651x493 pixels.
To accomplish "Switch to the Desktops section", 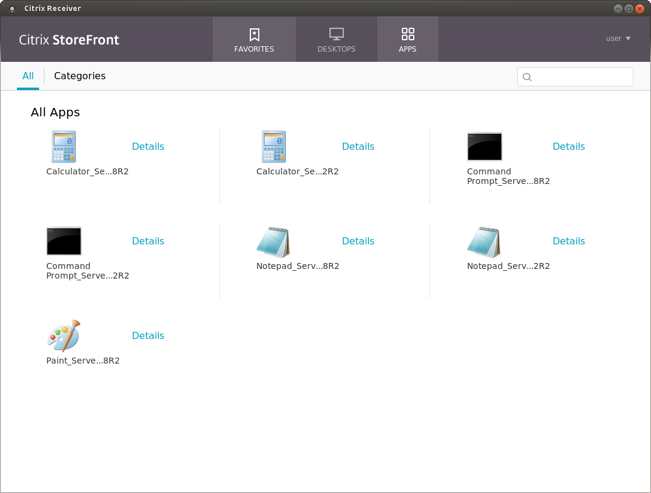I will point(336,40).
